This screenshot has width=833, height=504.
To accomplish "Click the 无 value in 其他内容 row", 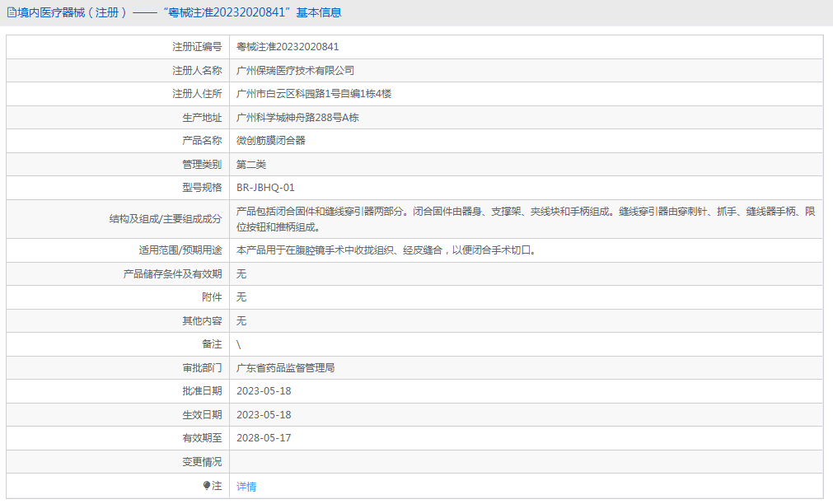I will pyautogui.click(x=241, y=321).
